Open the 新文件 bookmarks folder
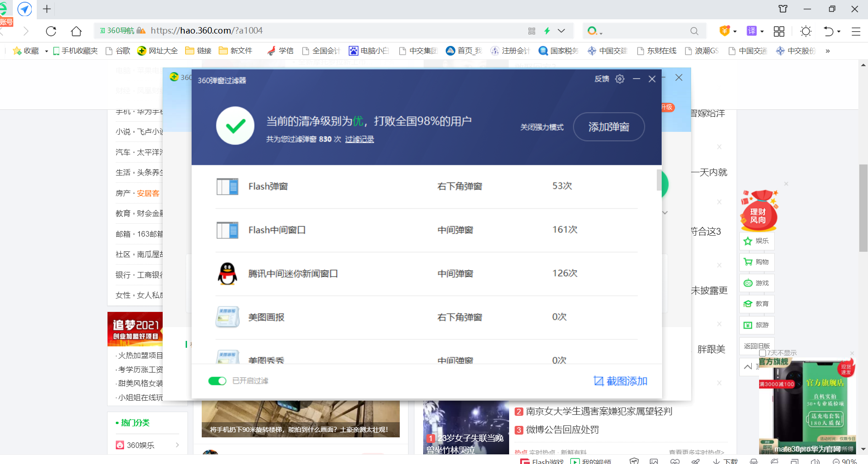Viewport: 868px width, 464px height. pos(236,51)
